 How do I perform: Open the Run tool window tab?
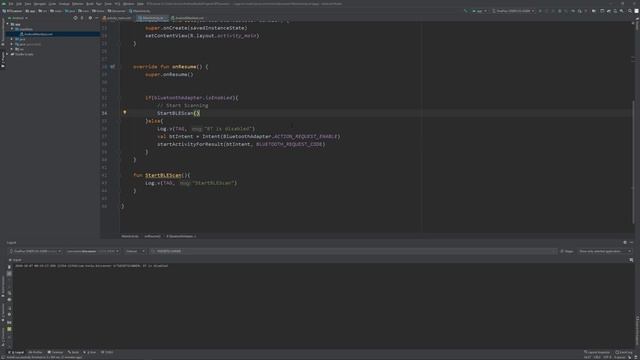90,352
